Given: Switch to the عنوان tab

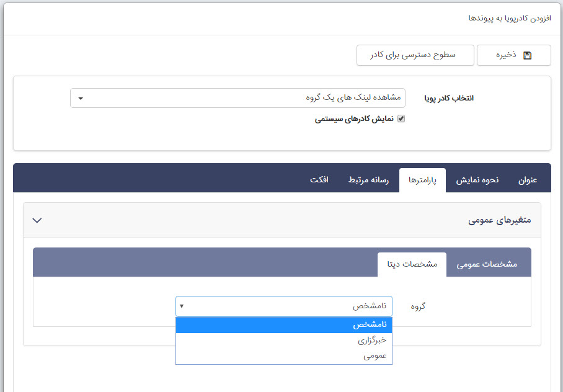Looking at the screenshot, I should tap(527, 180).
